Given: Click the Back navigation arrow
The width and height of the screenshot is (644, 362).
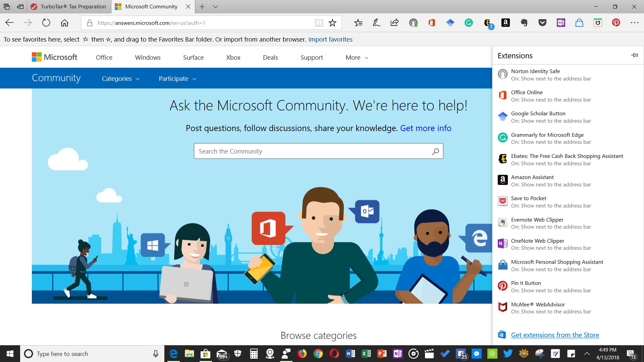Looking at the screenshot, I should [9, 23].
